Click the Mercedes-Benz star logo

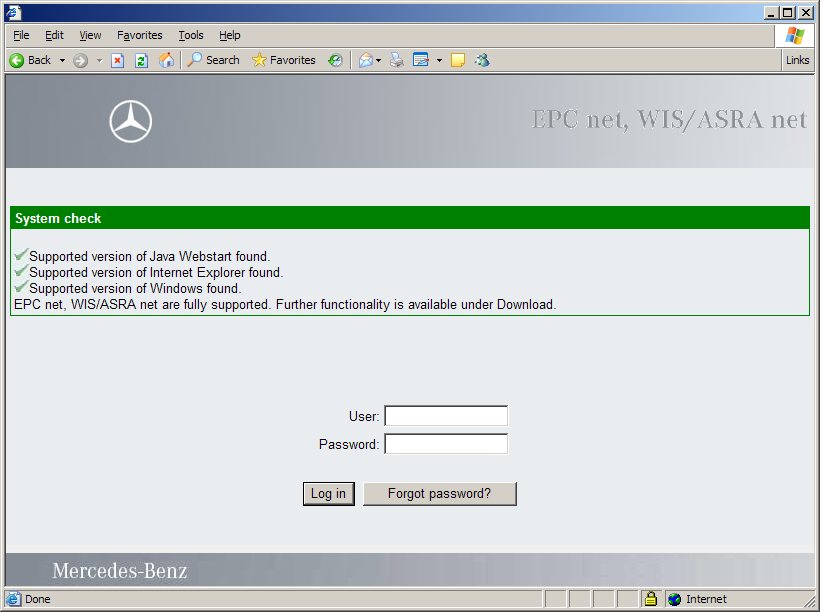(130, 122)
